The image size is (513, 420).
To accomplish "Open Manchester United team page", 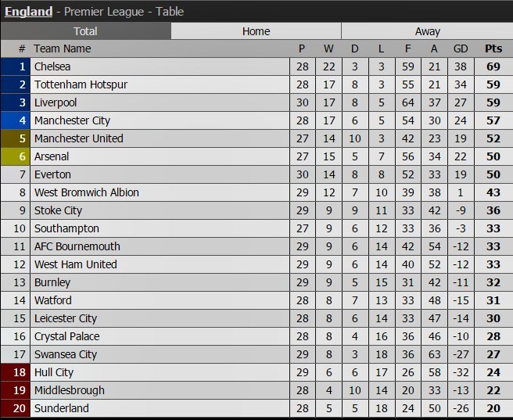I will tap(78, 138).
